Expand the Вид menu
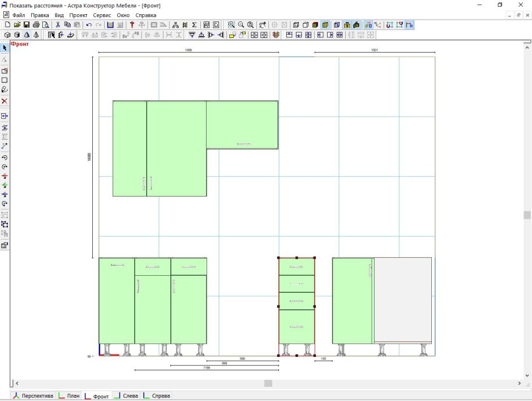 tap(59, 15)
